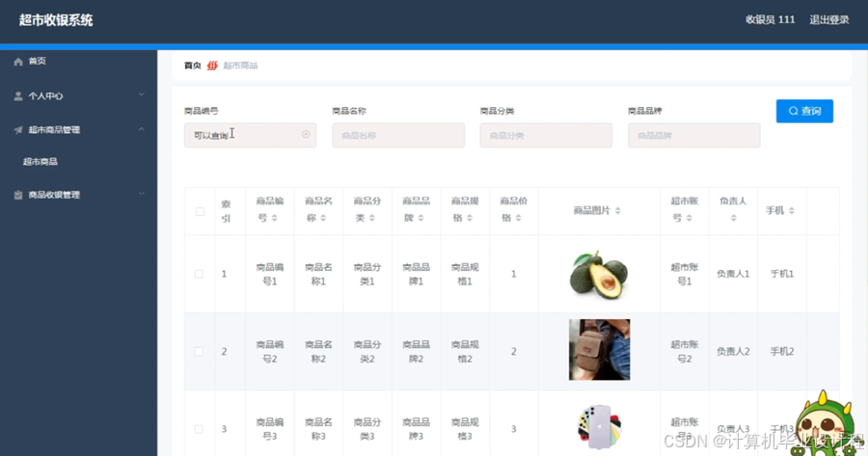Click the paper plane icon beside 超市商品管理
The image size is (868, 456).
point(18,130)
